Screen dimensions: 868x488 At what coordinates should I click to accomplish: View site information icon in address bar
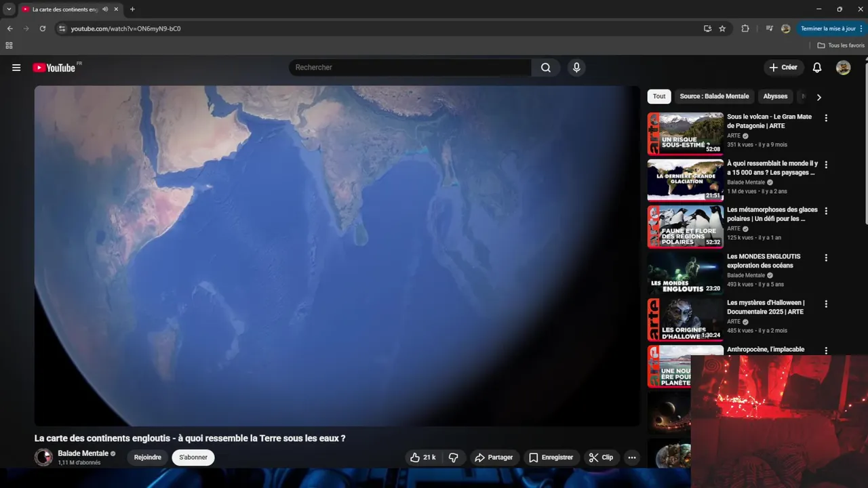[x=62, y=28]
